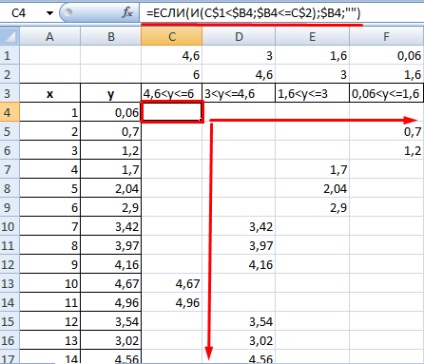This screenshot has width=424, height=364.
Task: Click cell C3 labeled 4,6<y<=6
Action: click(172, 93)
